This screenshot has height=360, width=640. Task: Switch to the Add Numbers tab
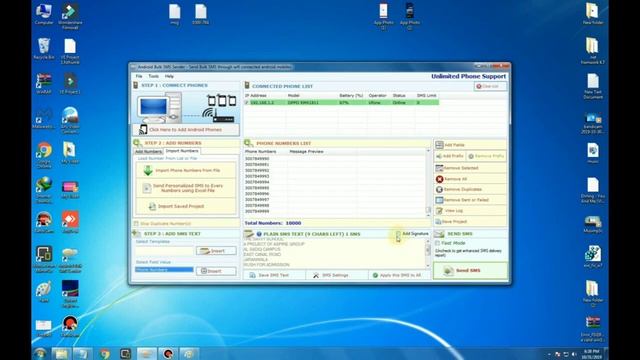point(149,151)
